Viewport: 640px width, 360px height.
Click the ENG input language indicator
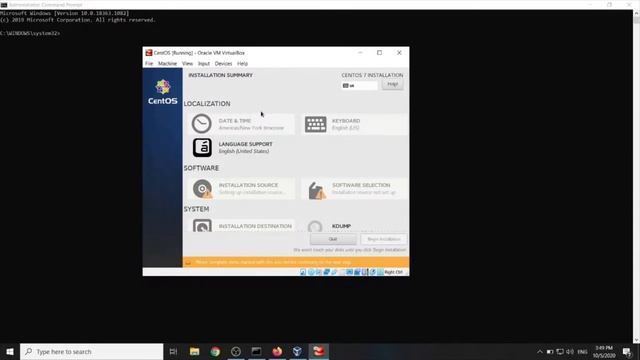click(x=582, y=351)
